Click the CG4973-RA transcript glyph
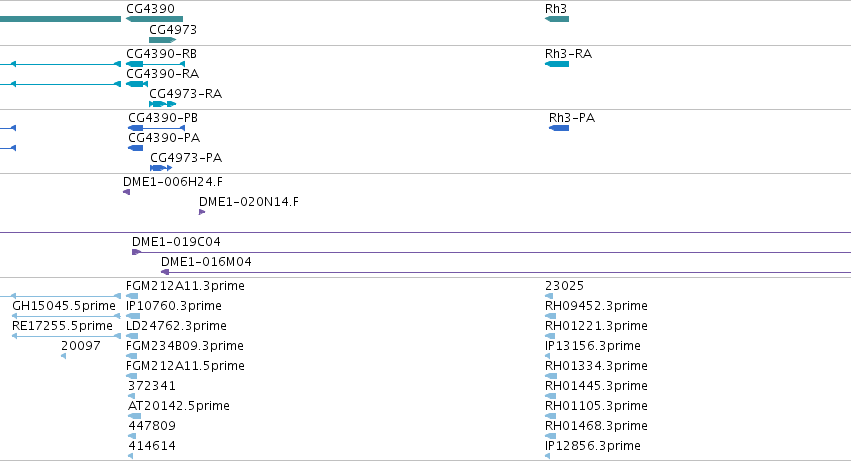851x461 pixels. (163, 104)
